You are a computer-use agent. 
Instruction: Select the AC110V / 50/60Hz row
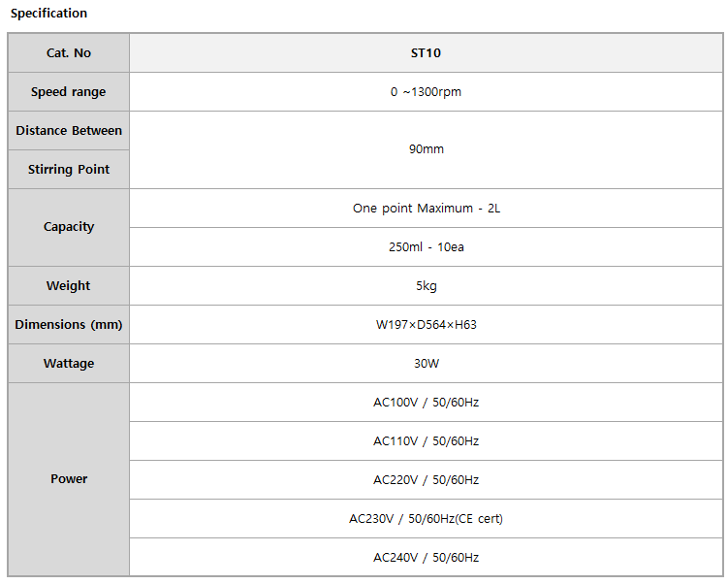(426, 441)
